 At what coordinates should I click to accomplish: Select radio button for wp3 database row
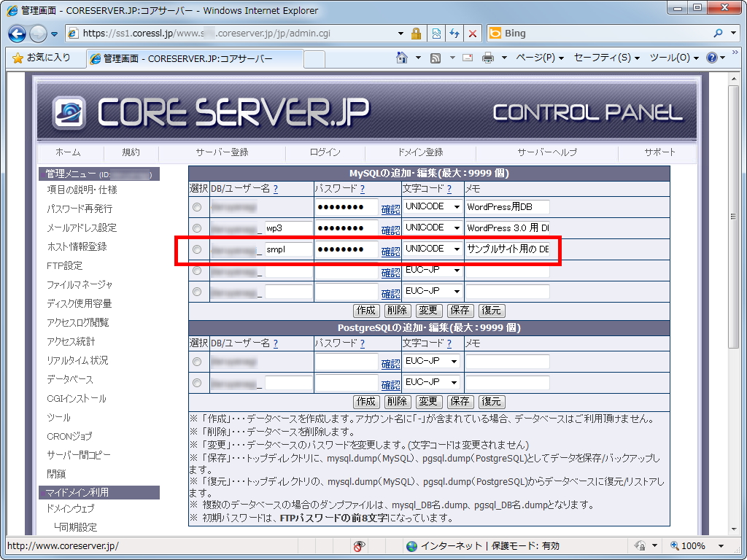(197, 228)
